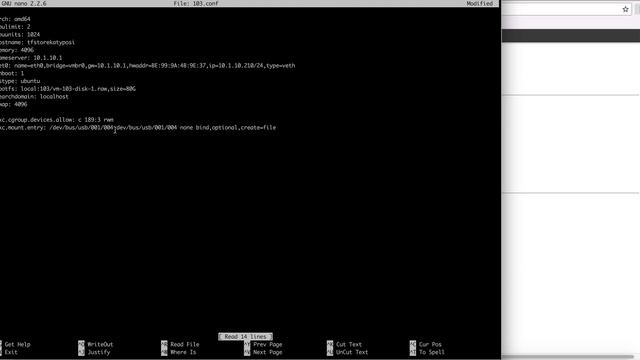Click the rootfs disk configuration line
Image resolution: width=640 pixels, height=360 pixels.
point(68,89)
